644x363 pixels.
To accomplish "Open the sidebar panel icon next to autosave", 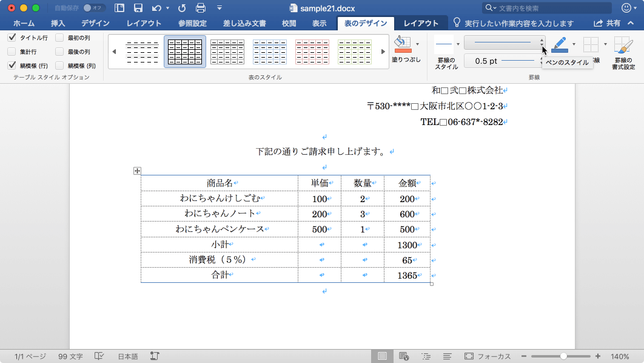I will click(x=119, y=8).
